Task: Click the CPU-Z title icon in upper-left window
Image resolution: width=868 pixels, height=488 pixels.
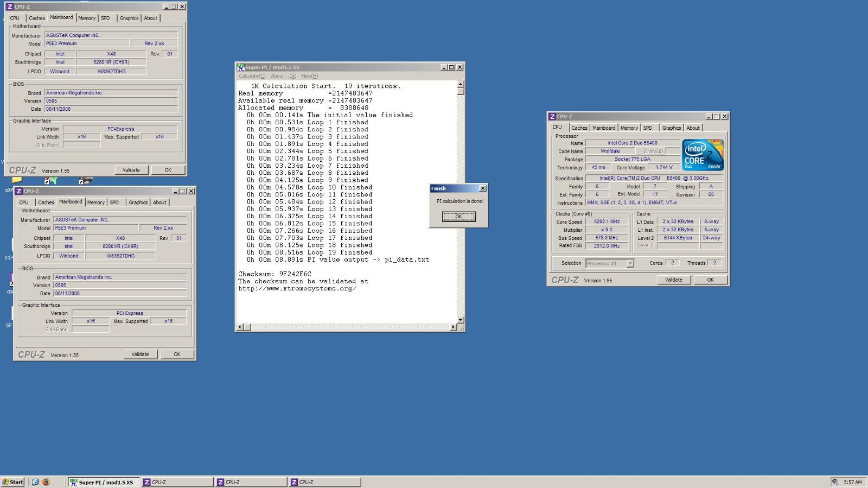Action: point(10,7)
